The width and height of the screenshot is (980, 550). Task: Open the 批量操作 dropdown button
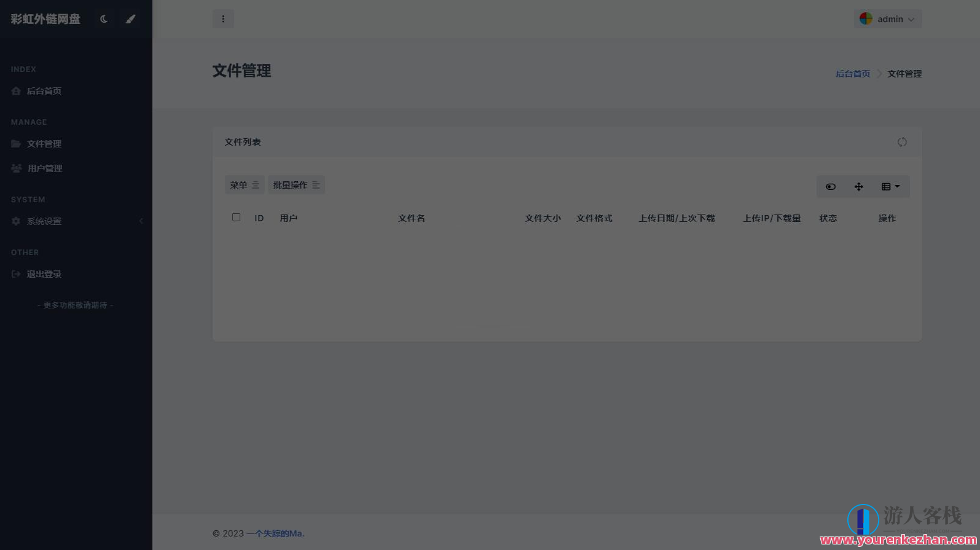tap(296, 185)
